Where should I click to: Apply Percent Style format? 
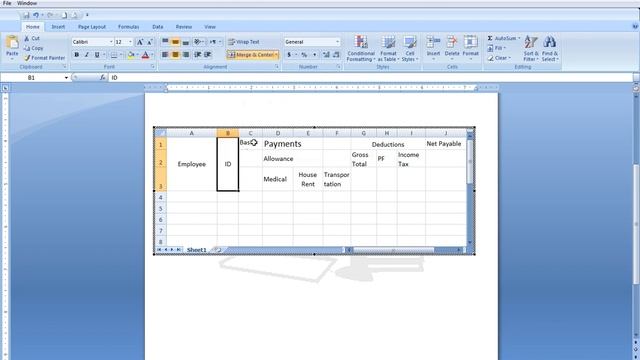(x=304, y=55)
